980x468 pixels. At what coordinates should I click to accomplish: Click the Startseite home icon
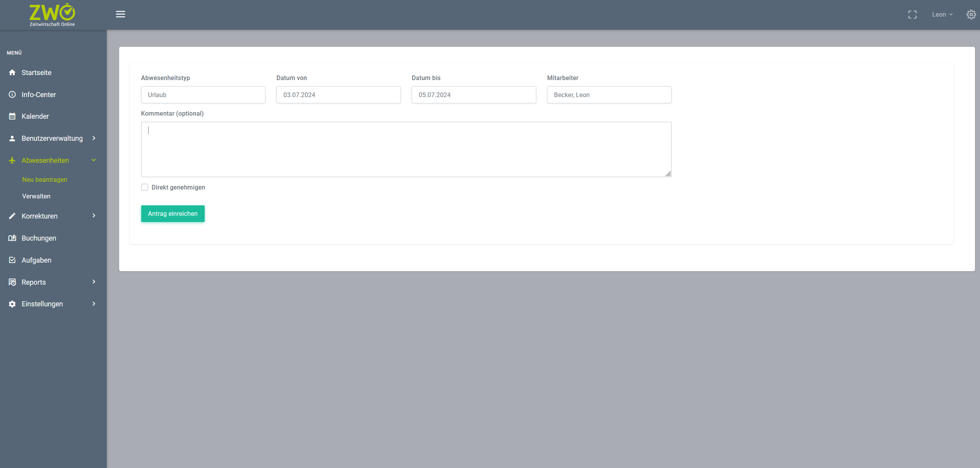(x=12, y=73)
